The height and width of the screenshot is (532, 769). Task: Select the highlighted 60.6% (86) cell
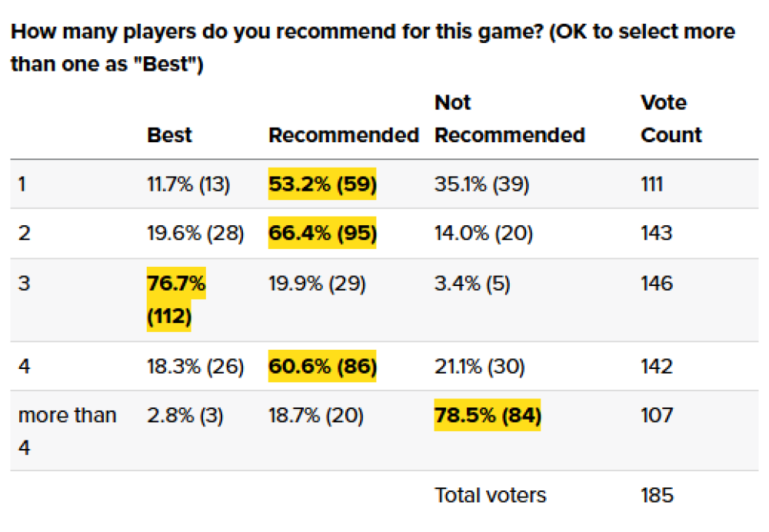[322, 367]
